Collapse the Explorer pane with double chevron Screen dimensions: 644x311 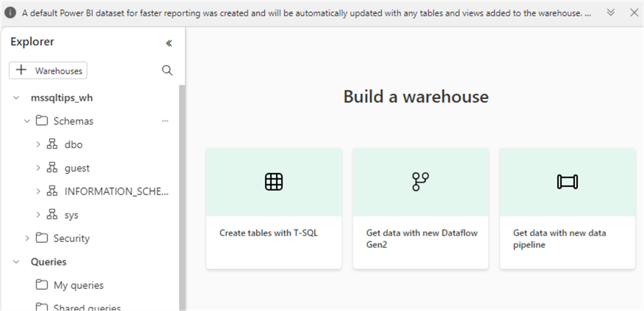coord(169,43)
